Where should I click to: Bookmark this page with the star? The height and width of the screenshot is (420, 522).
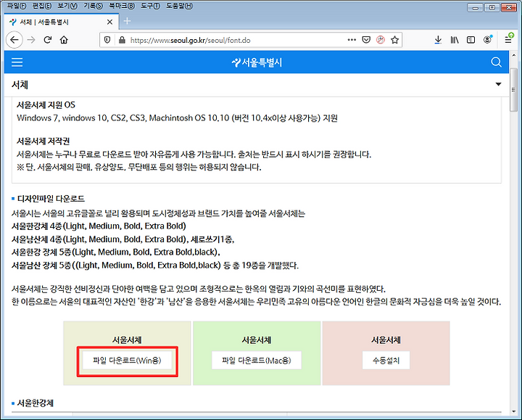tap(395, 40)
